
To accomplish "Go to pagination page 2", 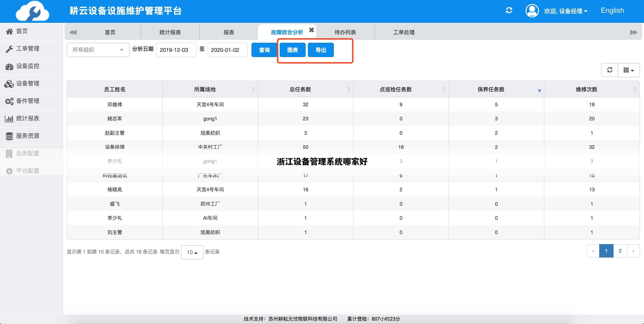I will [x=620, y=251].
